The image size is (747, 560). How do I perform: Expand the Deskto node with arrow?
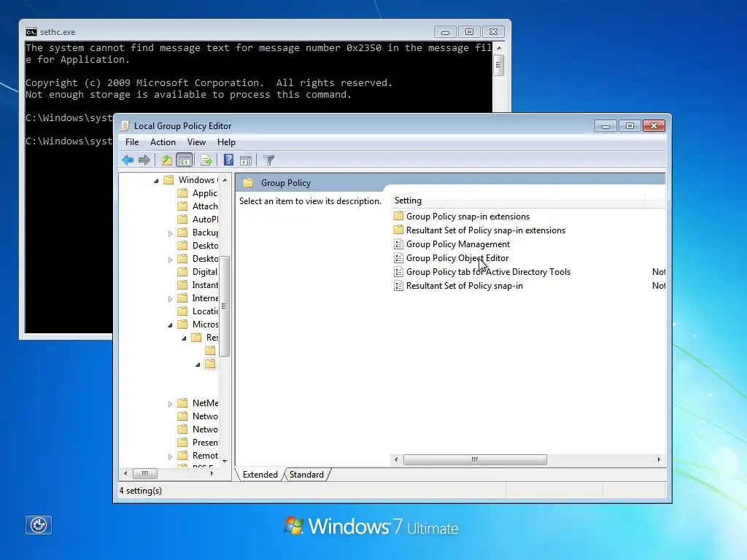170,260
